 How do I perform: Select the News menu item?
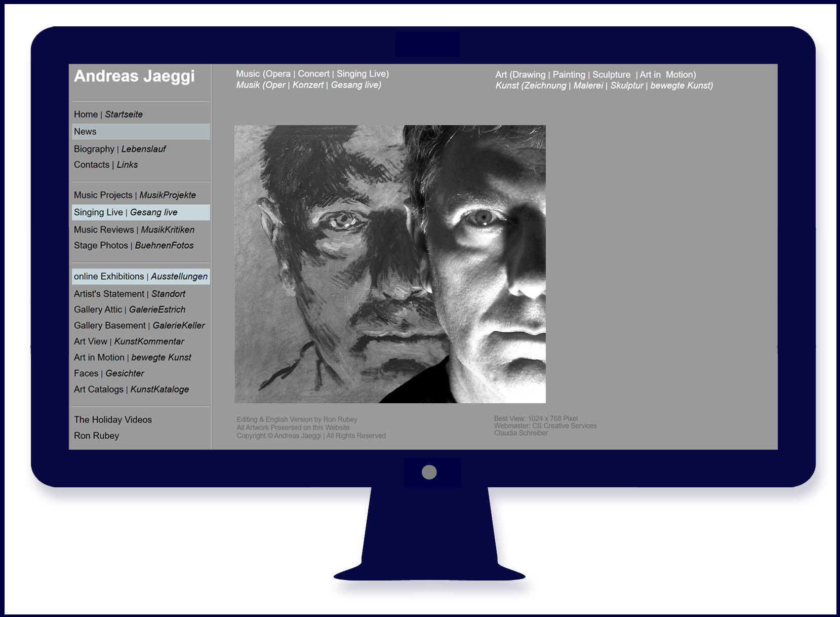pos(141,132)
